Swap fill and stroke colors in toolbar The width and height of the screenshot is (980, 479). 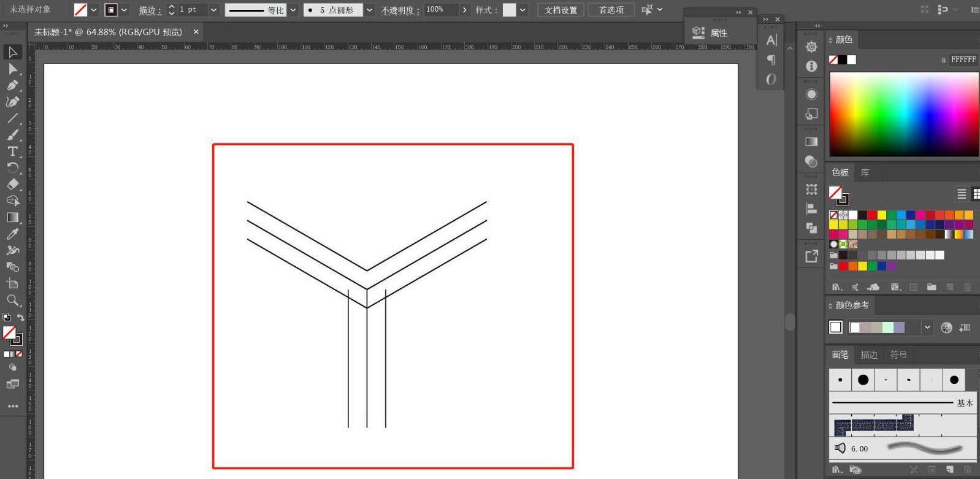(x=20, y=318)
